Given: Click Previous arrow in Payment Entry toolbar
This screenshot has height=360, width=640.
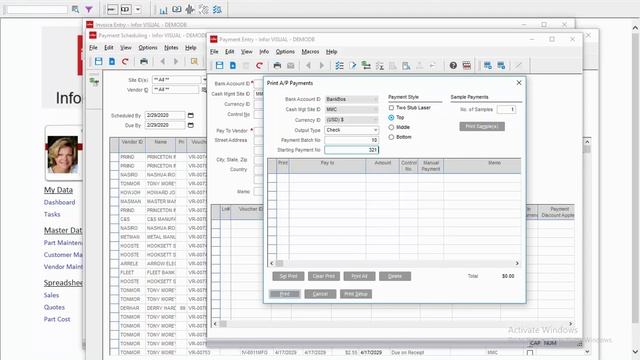Looking at the screenshot, I should click(x=308, y=65).
